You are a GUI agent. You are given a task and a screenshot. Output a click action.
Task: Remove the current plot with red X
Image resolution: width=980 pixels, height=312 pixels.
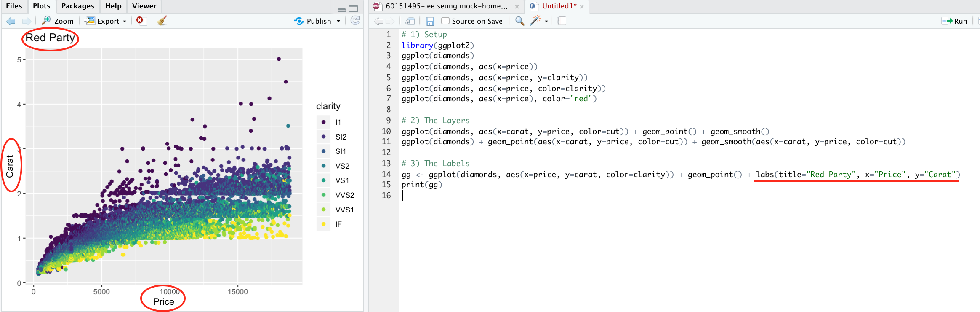click(x=140, y=20)
